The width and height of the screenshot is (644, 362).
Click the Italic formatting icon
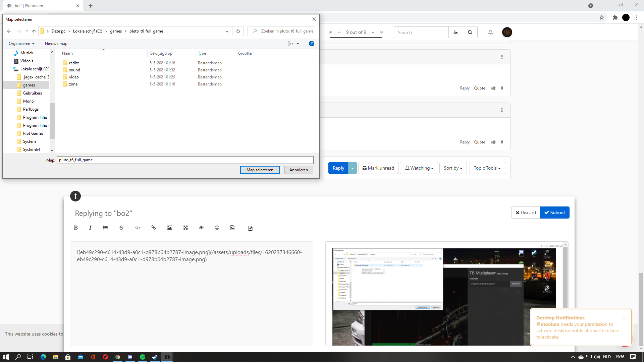click(91, 228)
